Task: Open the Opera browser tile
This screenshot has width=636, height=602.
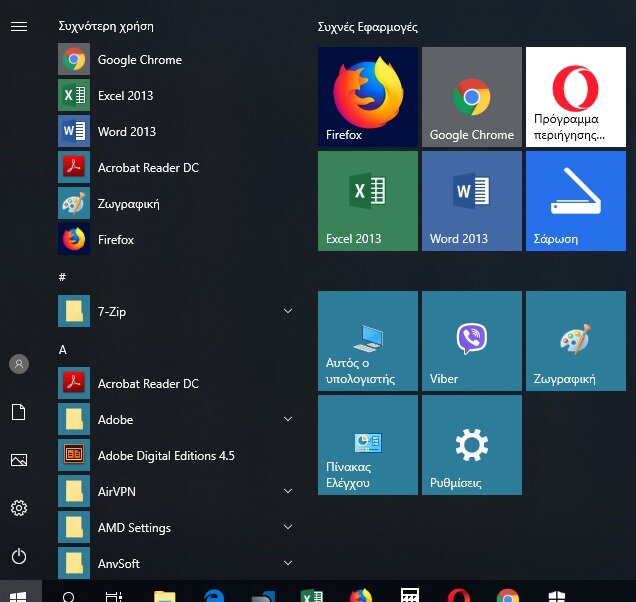Action: tap(576, 97)
